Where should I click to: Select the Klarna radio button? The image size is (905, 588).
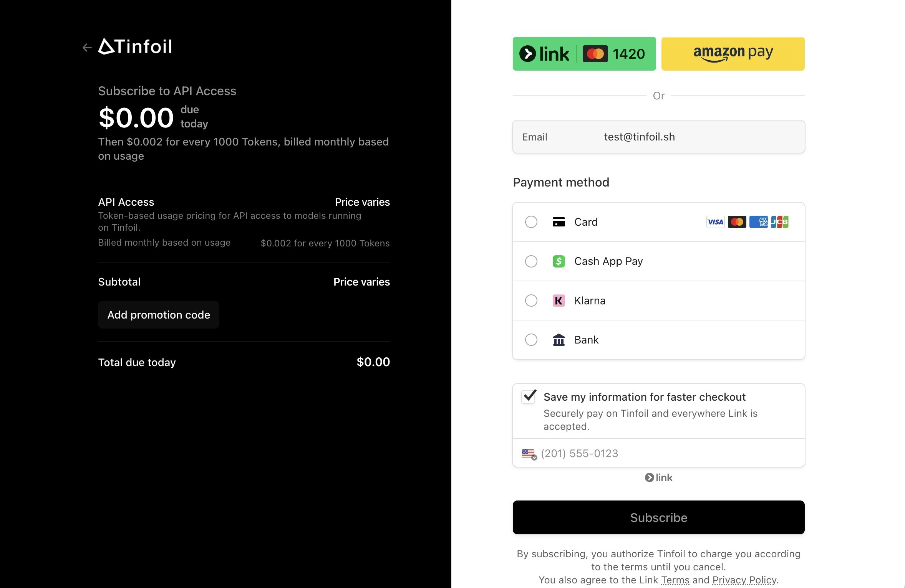[x=531, y=301]
